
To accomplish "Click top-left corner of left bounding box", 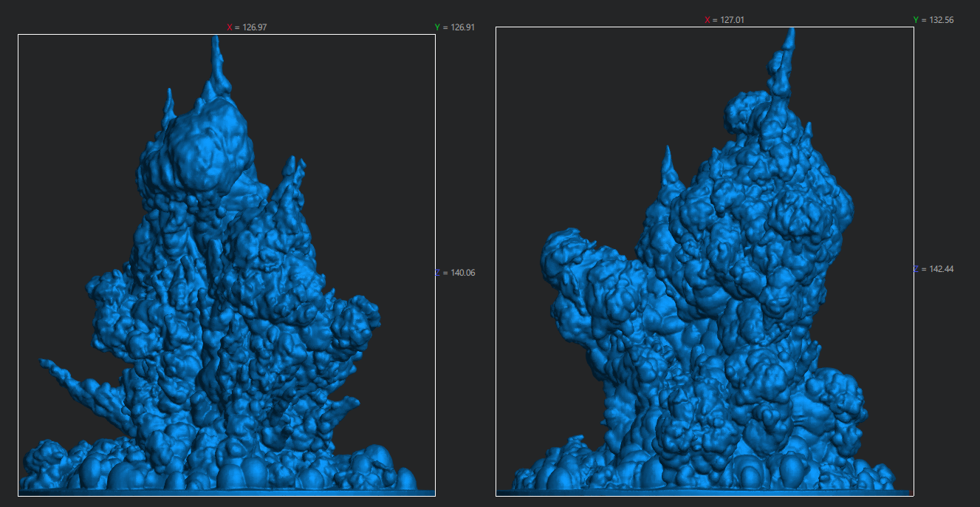I will click(x=18, y=35).
